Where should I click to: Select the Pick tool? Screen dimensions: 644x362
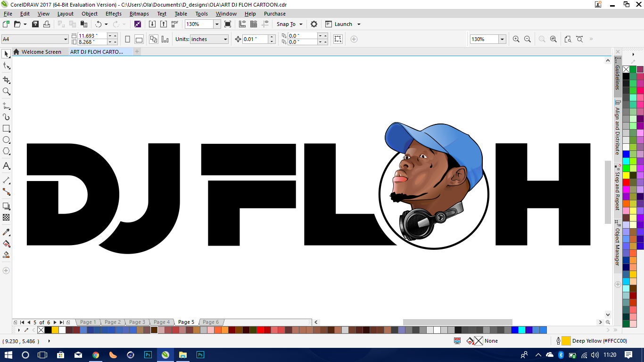(6, 53)
